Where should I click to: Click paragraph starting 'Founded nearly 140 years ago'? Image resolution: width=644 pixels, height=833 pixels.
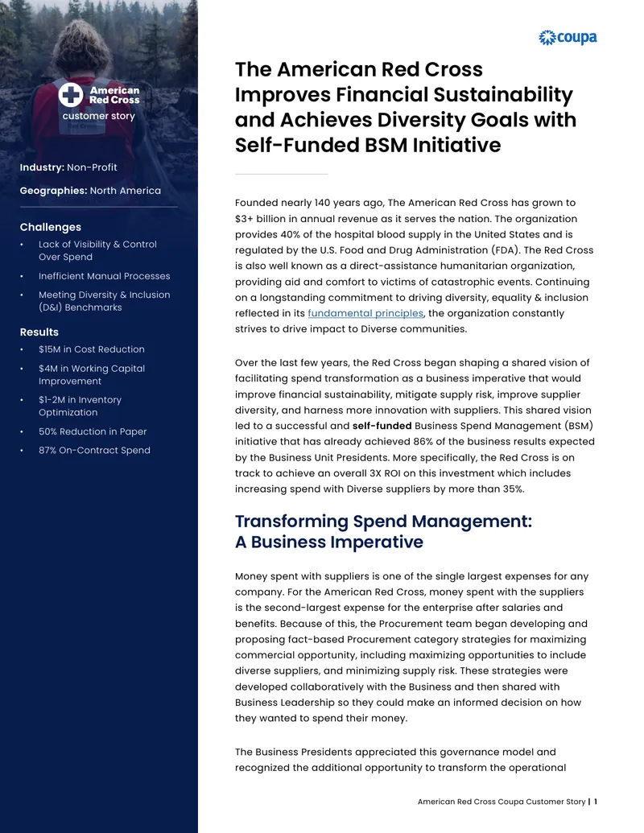(x=415, y=266)
